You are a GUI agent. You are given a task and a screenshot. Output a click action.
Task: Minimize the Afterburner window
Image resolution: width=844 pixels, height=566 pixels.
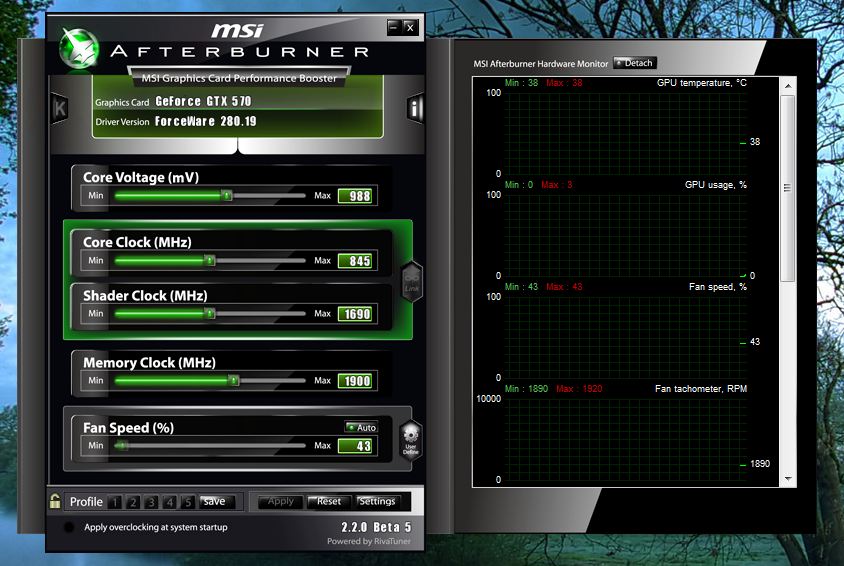(x=393, y=27)
